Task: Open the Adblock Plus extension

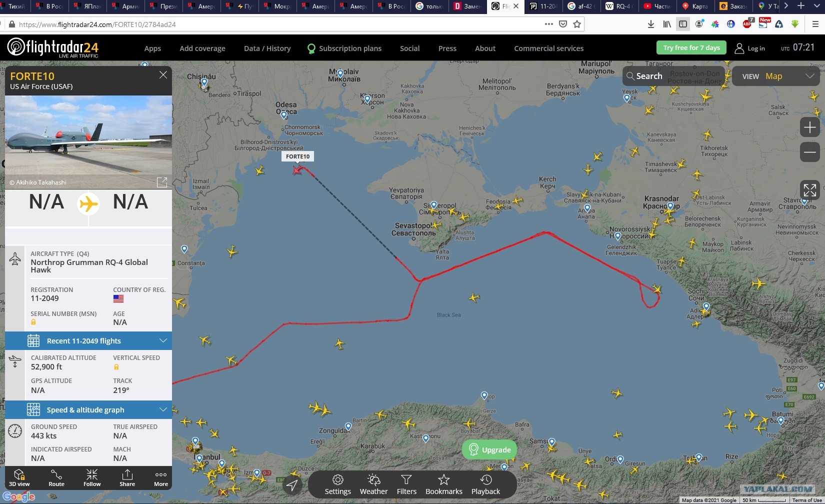Action: click(747, 24)
